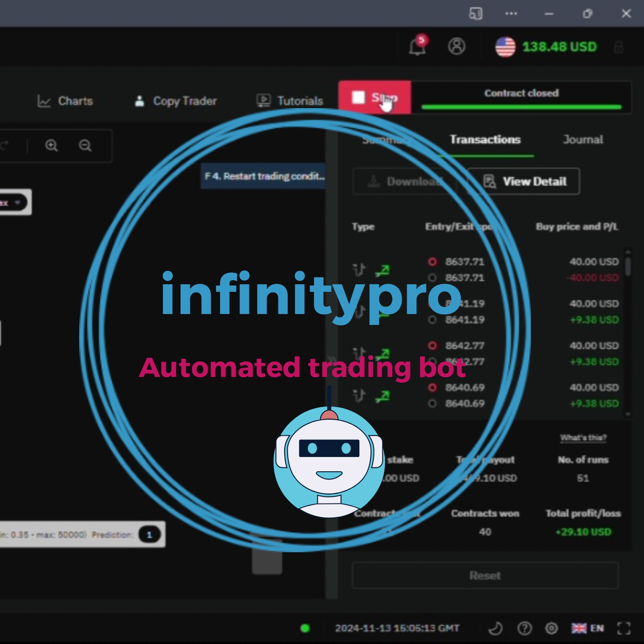Click the Reset button
This screenshot has width=644, height=644.
(x=485, y=575)
